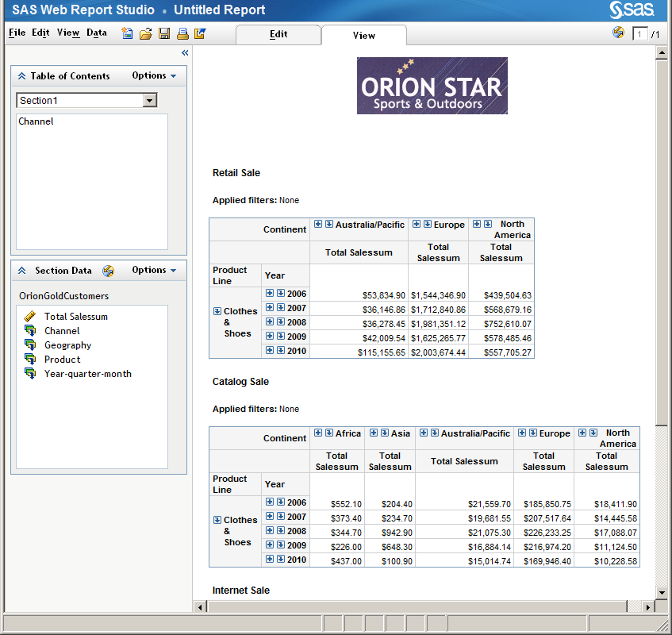
Task: Click the page number input field
Action: [x=640, y=34]
